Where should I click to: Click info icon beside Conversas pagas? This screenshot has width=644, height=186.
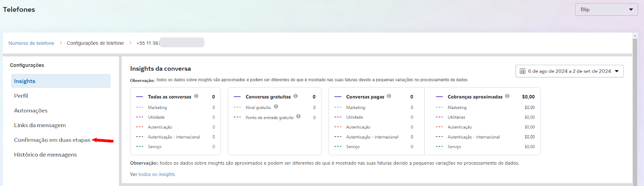[389, 96]
